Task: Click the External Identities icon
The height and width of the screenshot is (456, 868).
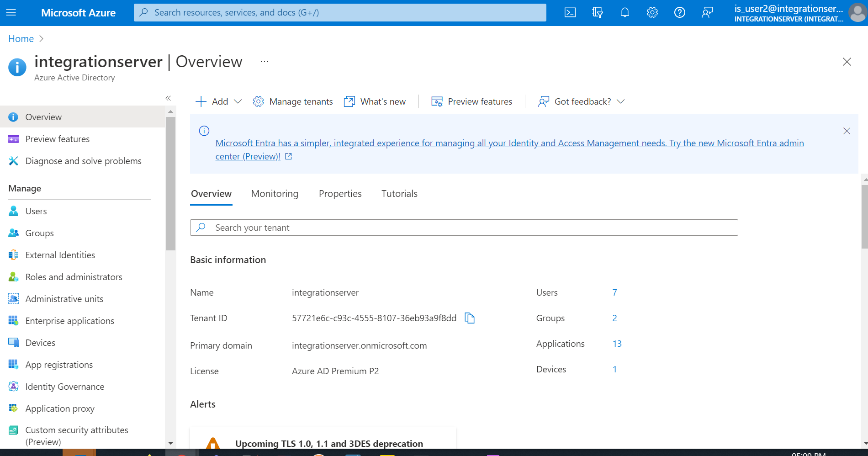Action: (14, 255)
